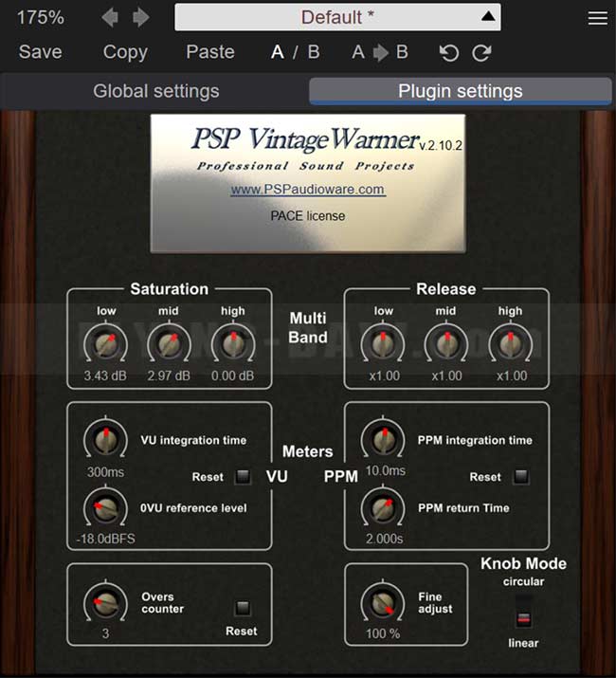Load the previous preset with the left arrow

(x=110, y=18)
